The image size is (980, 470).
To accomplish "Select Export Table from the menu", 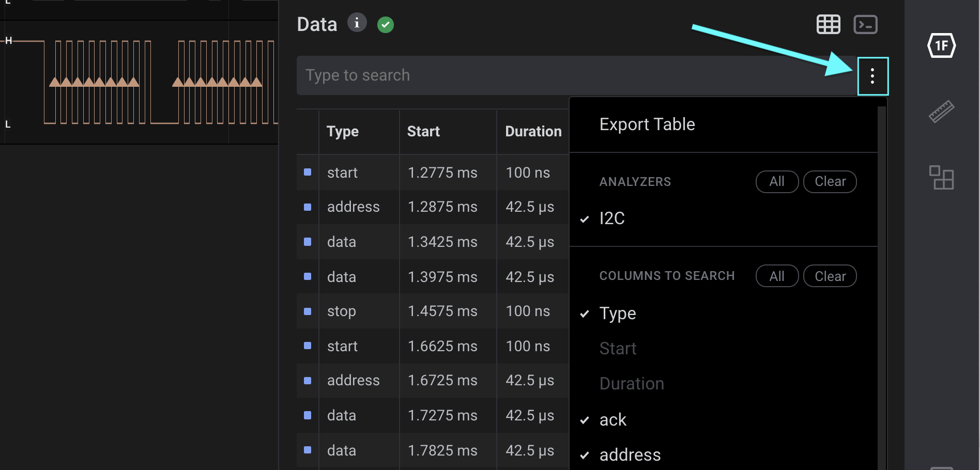I will pyautogui.click(x=647, y=124).
